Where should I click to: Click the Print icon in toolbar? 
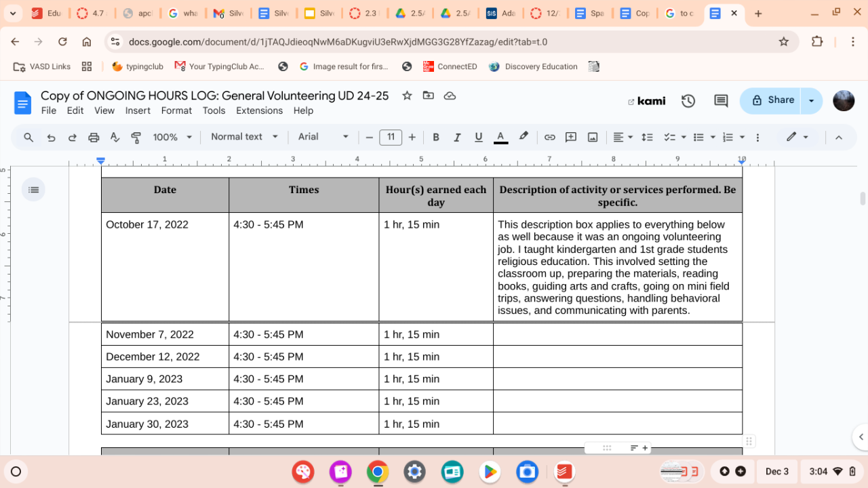(94, 137)
